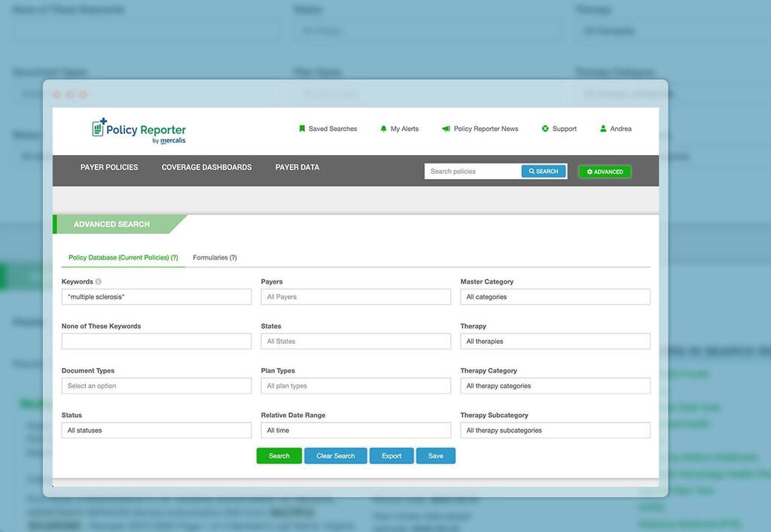The image size is (771, 532).
Task: Open the Relative Date Range dropdown
Action: coord(355,430)
